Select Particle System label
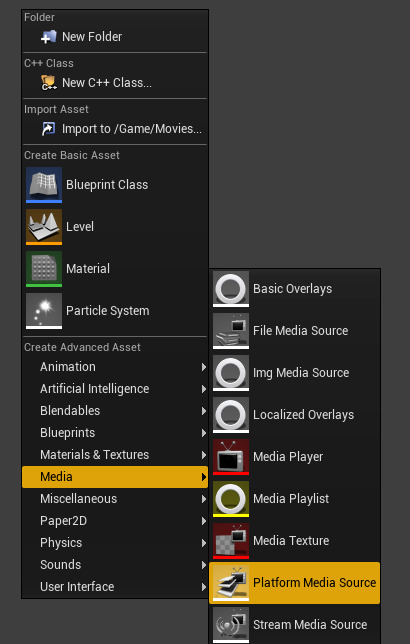Screen dimensions: 410x644 coord(108,311)
